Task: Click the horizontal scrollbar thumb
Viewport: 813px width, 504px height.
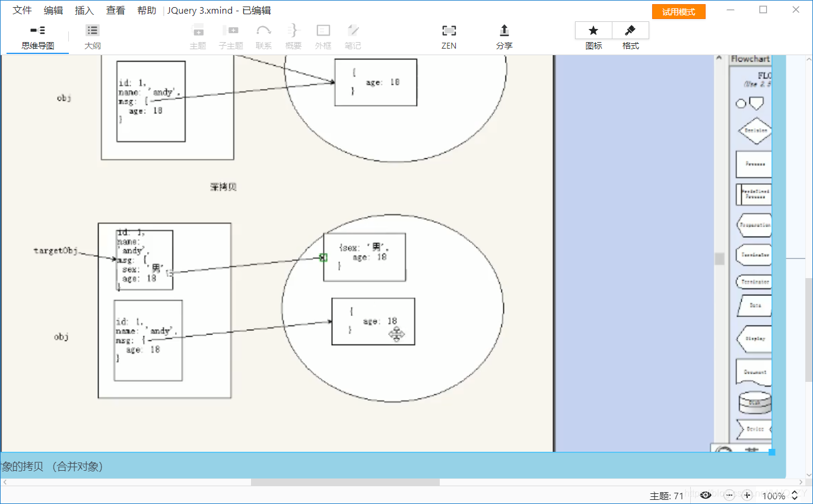Action: (x=345, y=482)
